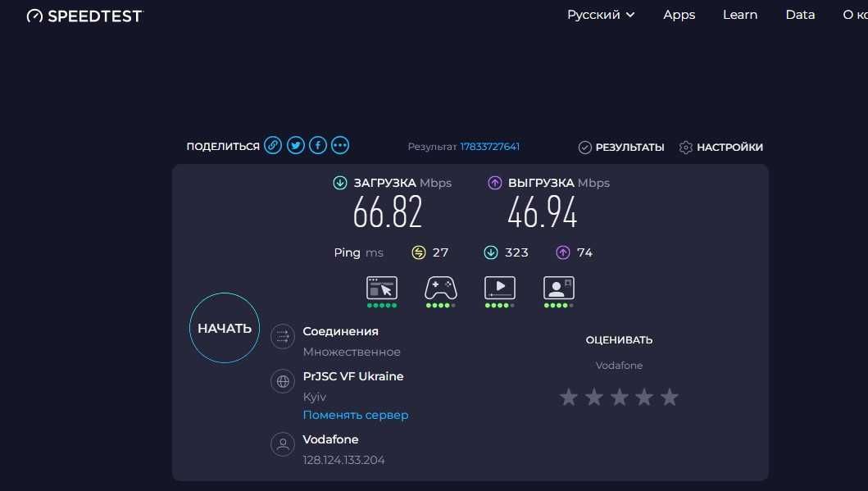This screenshot has width=868, height=491.
Task: Click the upload arrow icon beside ВЫГРУЗКА
Action: 494,183
